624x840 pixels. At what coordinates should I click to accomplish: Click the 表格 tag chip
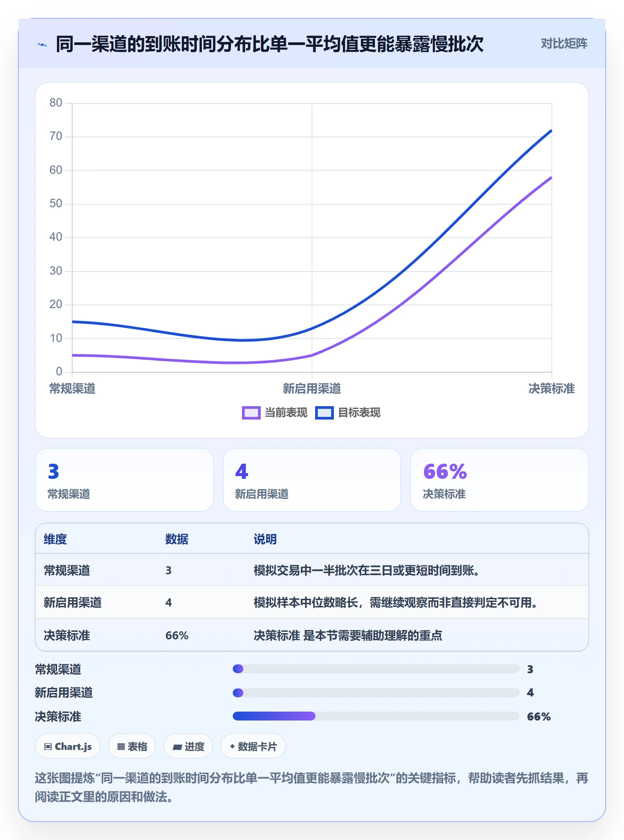[x=132, y=746]
